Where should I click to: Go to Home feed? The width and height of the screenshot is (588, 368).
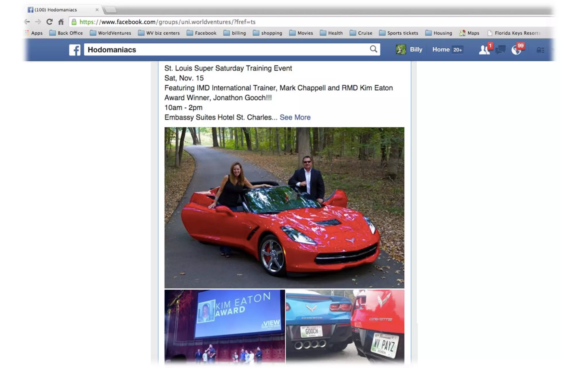[441, 49]
